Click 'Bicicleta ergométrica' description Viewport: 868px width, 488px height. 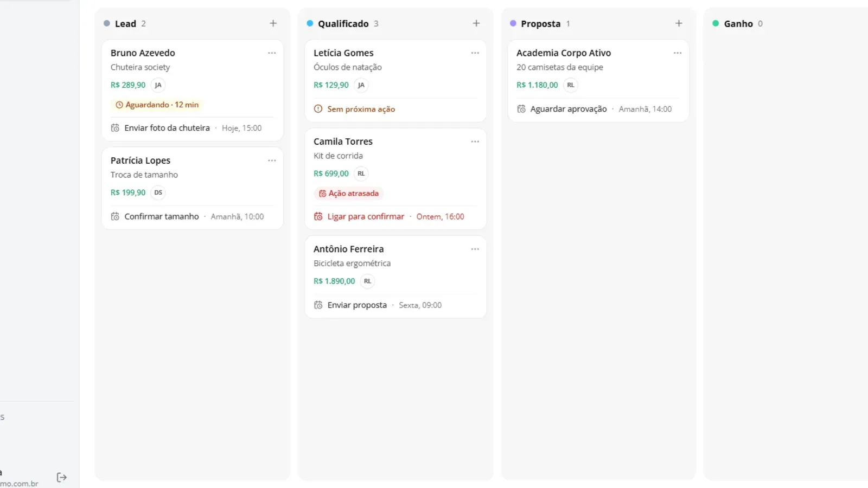tap(352, 264)
